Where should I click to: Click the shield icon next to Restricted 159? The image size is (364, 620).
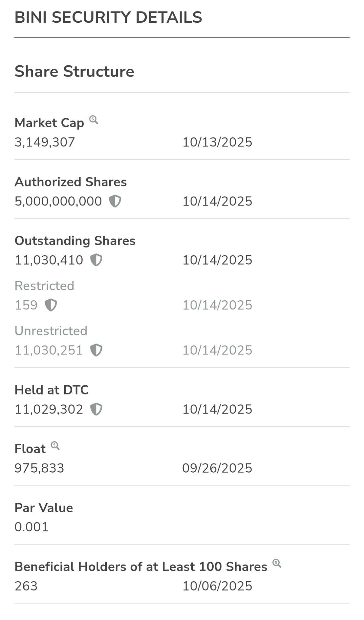pos(51,305)
